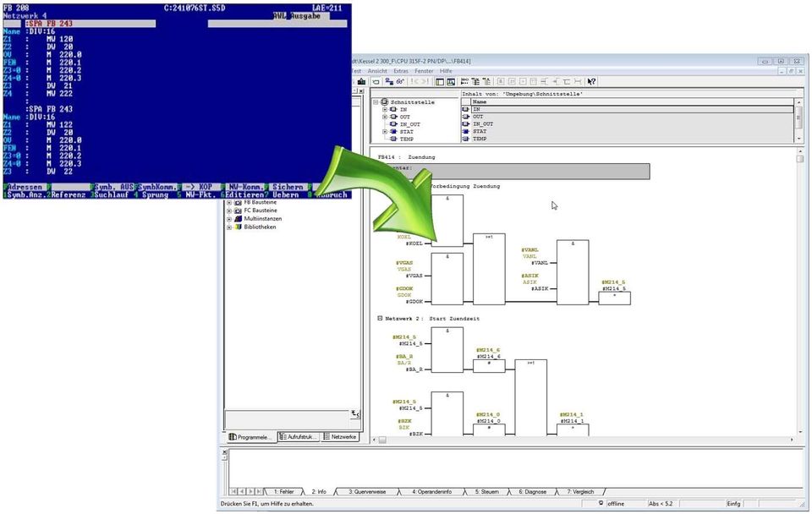Open the 7: Vergleich output tab
Screen dimensions: 812x514
[x=580, y=492]
